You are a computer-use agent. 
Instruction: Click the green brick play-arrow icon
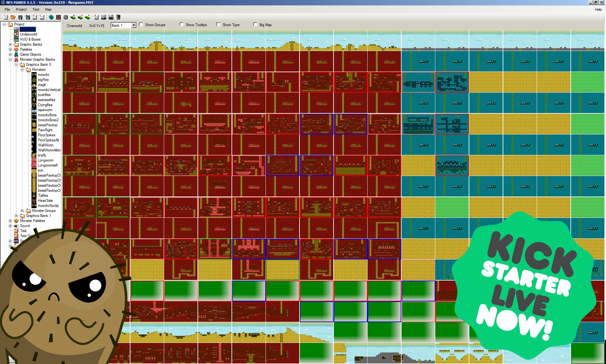(x=87, y=17)
